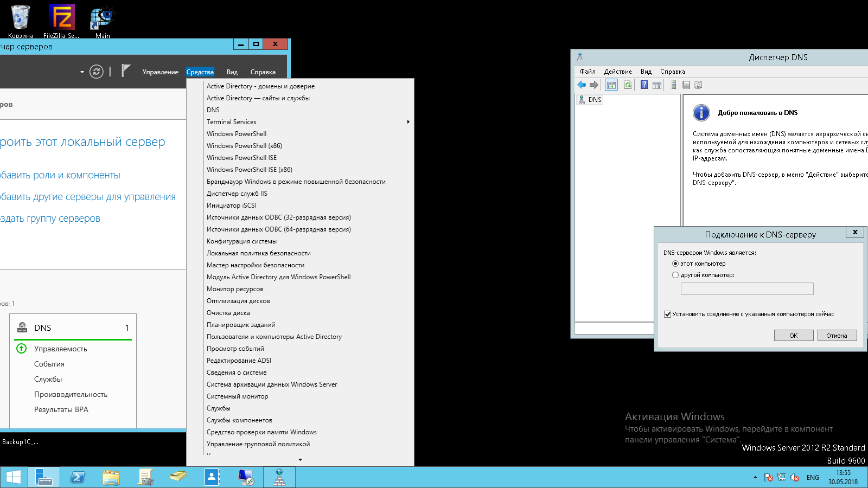Click the Server Manager refresh circle icon
868x488 pixels.
click(x=97, y=72)
